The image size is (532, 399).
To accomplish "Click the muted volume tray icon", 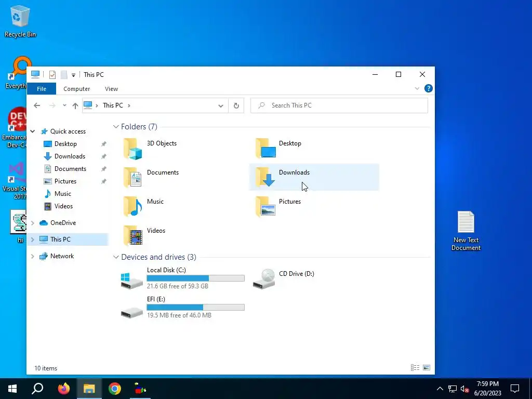I will pyautogui.click(x=464, y=389).
